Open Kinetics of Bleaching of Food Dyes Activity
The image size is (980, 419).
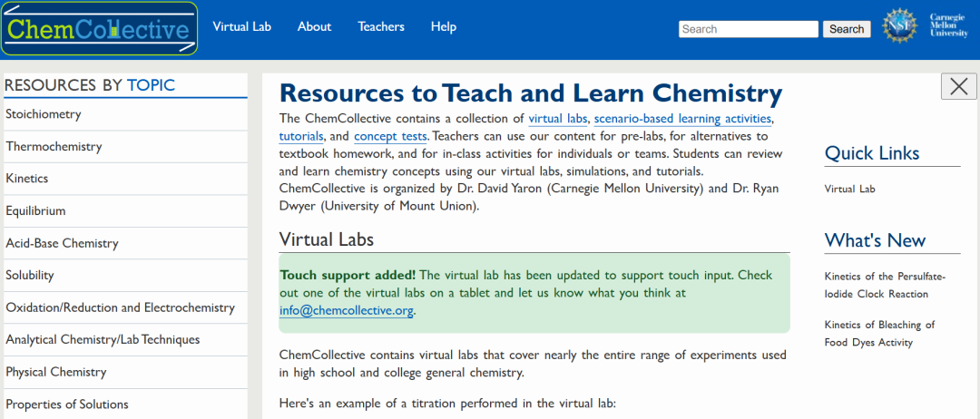[x=879, y=333]
